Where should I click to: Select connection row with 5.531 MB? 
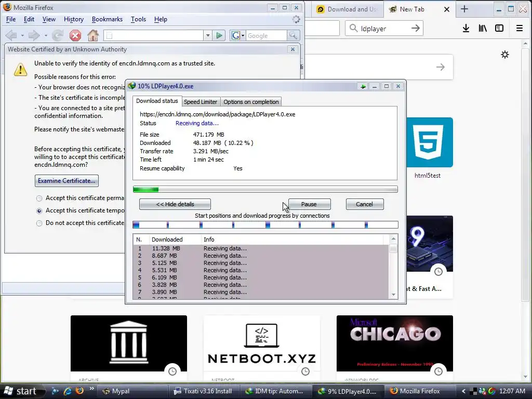coord(261,270)
